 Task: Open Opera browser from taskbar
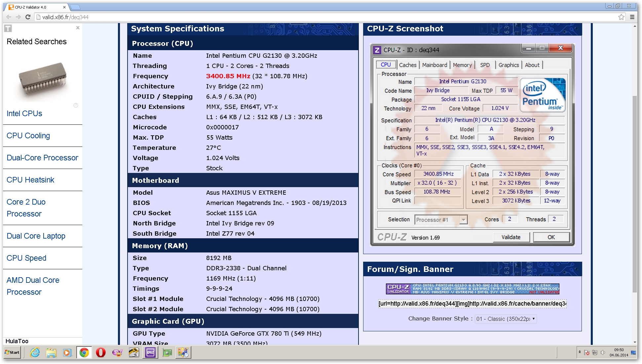pos(101,353)
